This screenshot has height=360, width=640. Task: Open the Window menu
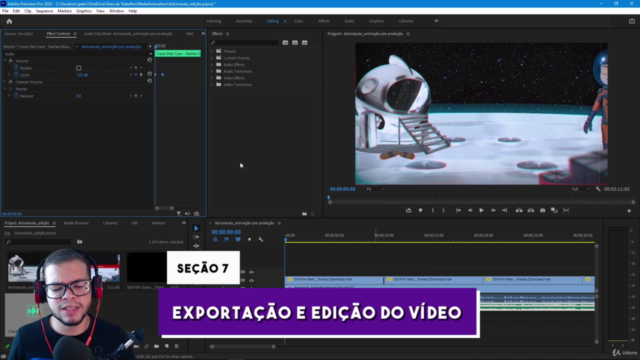pyautogui.click(x=116, y=11)
